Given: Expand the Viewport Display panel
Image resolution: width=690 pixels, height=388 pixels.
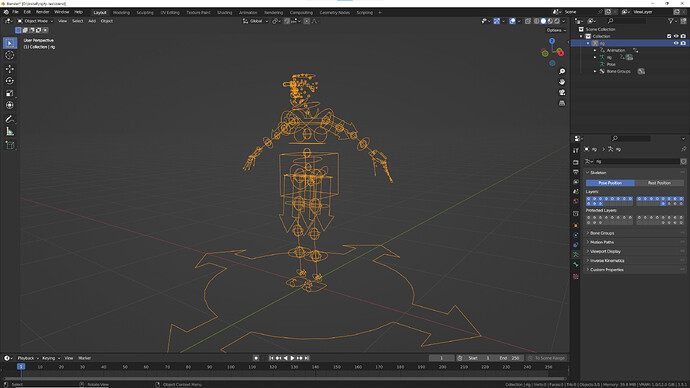Looking at the screenshot, I should point(635,252).
